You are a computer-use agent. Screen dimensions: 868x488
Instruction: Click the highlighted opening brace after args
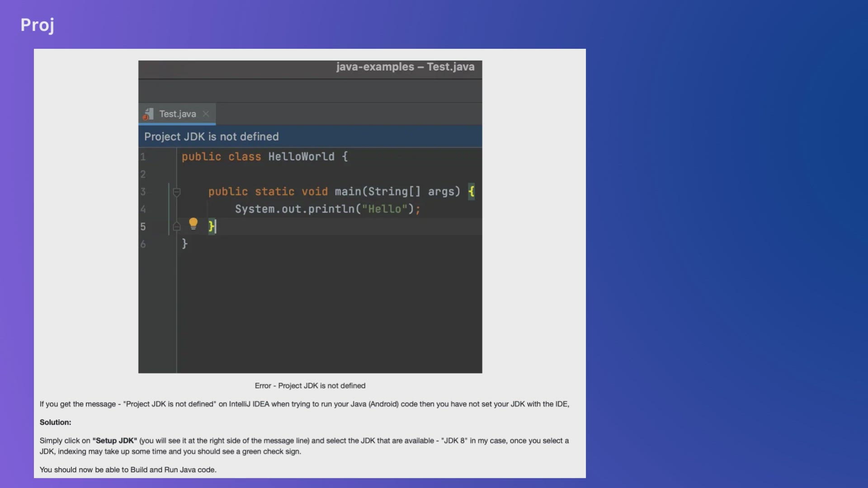coord(471,192)
